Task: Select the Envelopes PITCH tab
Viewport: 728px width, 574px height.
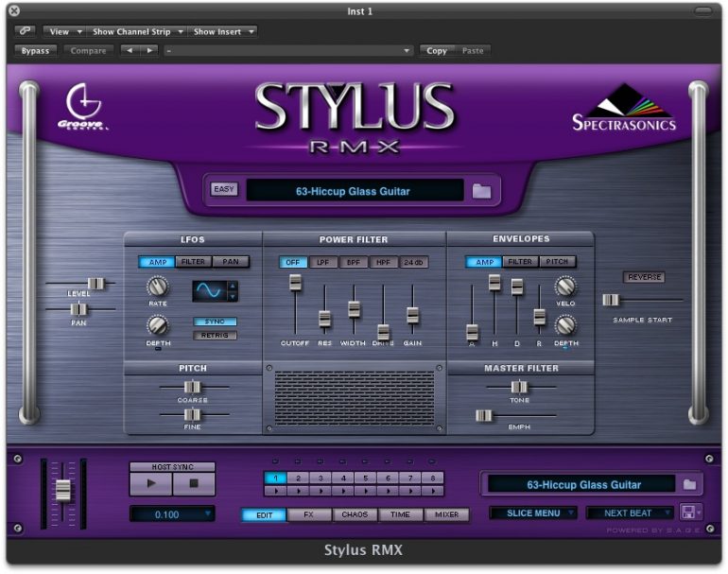Action: pyautogui.click(x=557, y=262)
